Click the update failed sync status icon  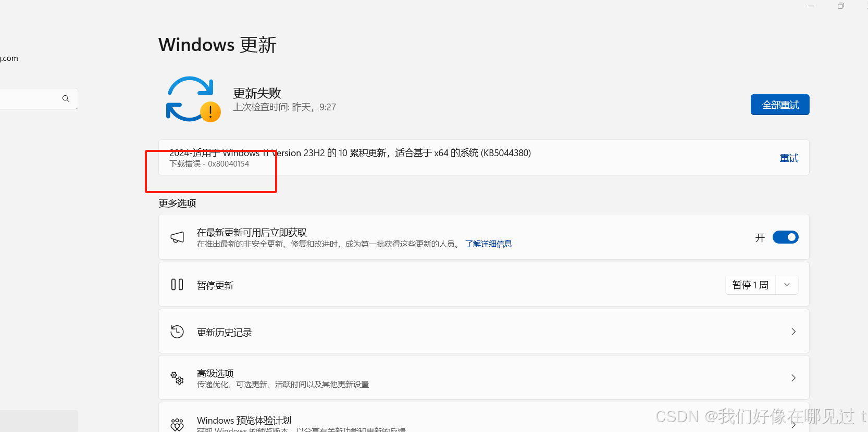pyautogui.click(x=193, y=99)
